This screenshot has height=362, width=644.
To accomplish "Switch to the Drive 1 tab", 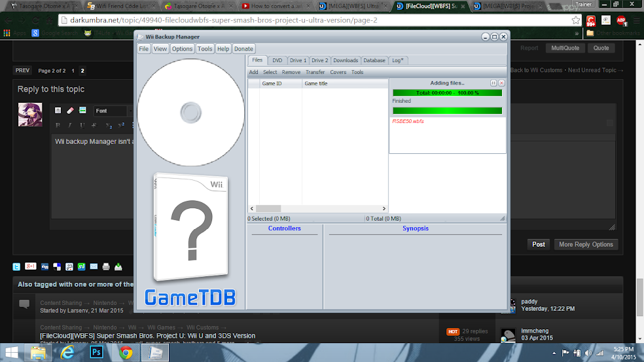I will click(x=298, y=60).
